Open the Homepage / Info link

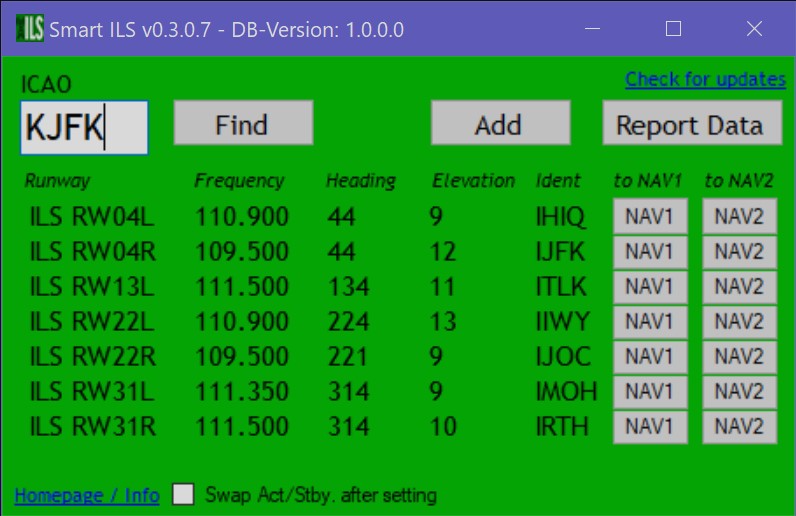point(87,495)
